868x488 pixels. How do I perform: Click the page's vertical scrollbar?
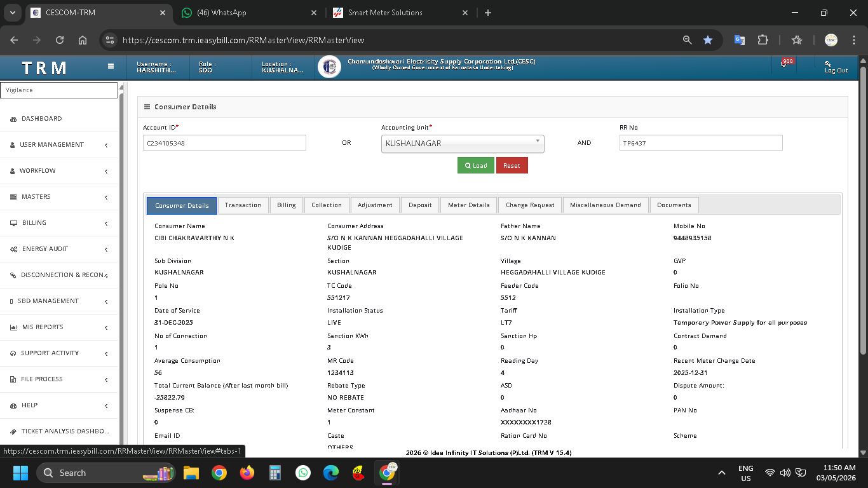[x=863, y=210]
